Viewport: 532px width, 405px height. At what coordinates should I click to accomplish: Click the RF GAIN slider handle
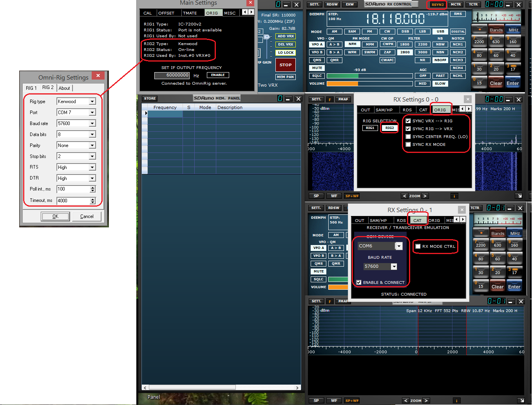click(267, 37)
